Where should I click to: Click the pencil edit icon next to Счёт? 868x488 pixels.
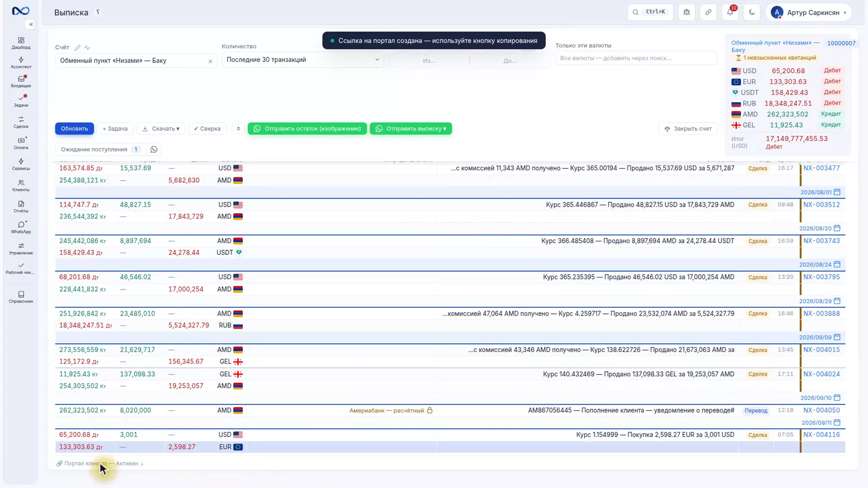(x=78, y=47)
